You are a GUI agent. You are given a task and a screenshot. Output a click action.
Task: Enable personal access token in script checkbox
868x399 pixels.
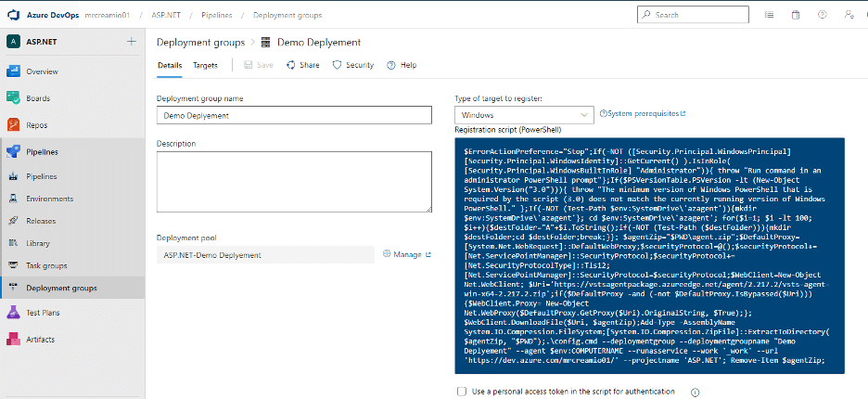coord(462,392)
